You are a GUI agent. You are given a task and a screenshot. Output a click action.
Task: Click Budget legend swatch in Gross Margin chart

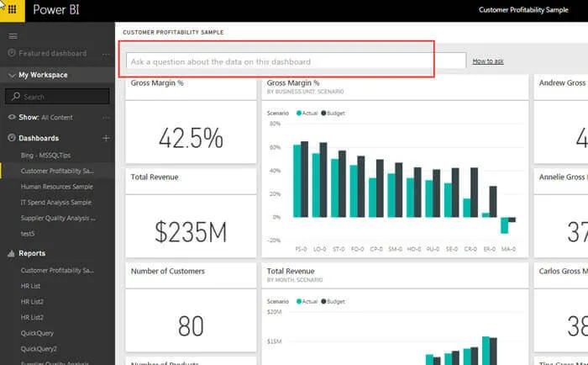pos(323,113)
